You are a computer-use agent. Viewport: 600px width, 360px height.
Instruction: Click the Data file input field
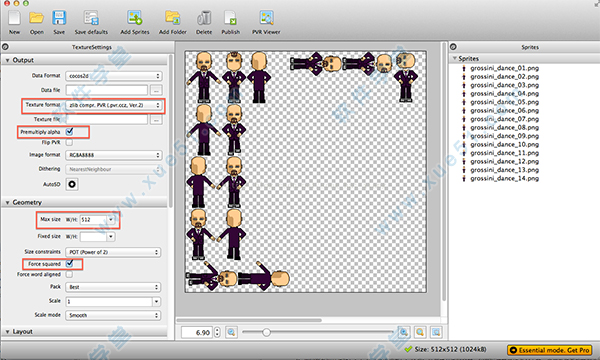(x=106, y=90)
